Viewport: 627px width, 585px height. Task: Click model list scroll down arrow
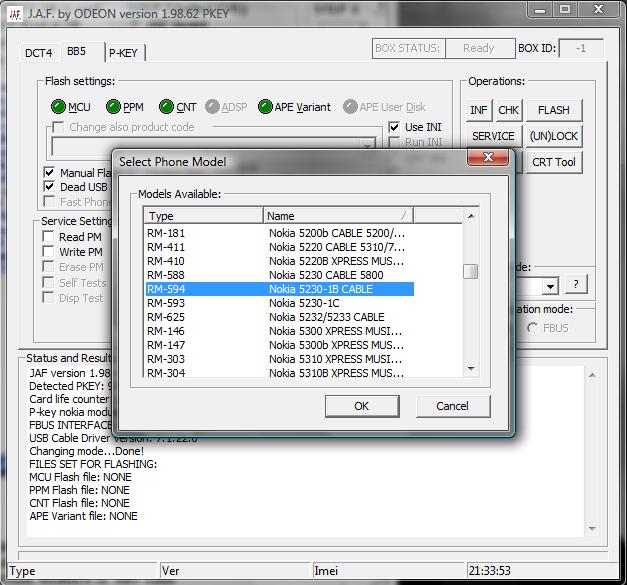click(x=471, y=369)
